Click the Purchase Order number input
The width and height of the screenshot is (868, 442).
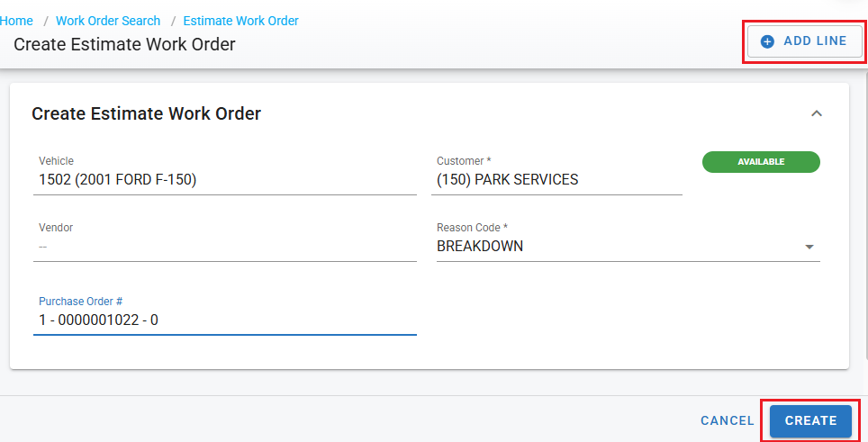click(x=224, y=320)
